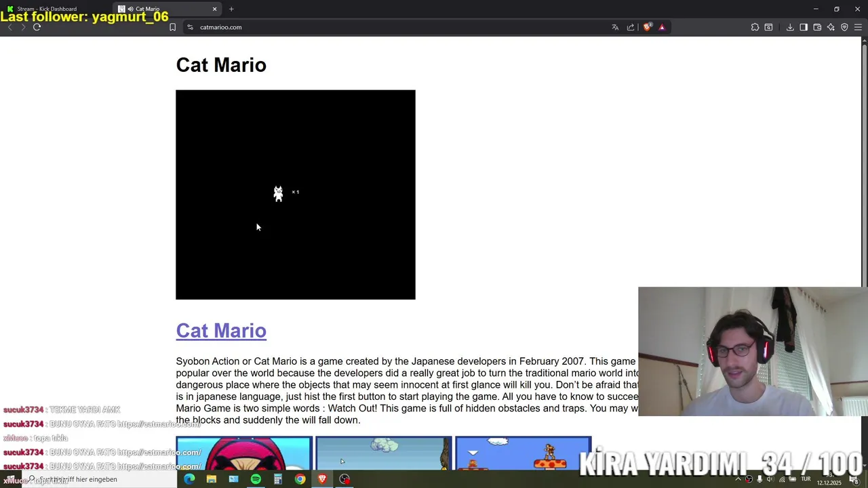Click the share icon in the address bar

pos(631,27)
